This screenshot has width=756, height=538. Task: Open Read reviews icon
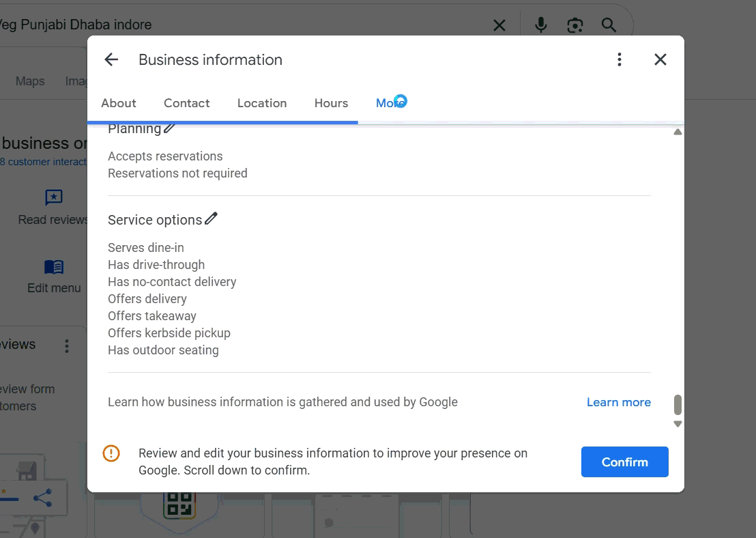pyautogui.click(x=54, y=198)
